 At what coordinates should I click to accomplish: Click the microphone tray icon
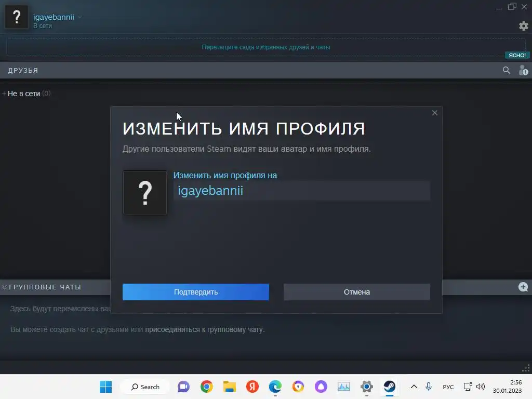[429, 387]
